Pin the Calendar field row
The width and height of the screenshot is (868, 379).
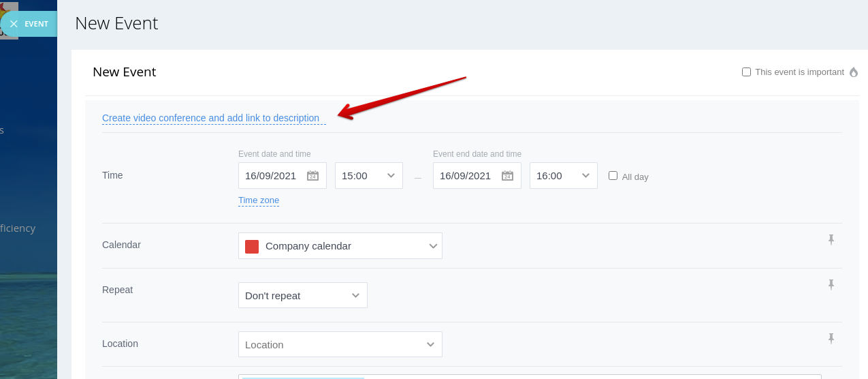831,239
